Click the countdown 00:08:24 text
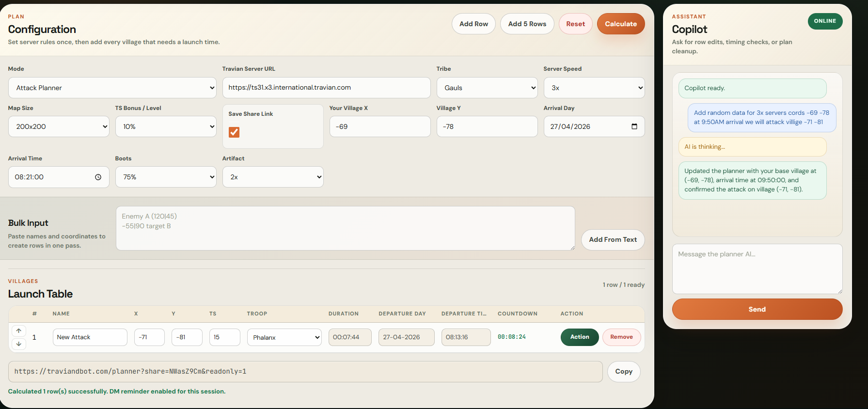 tap(512, 337)
